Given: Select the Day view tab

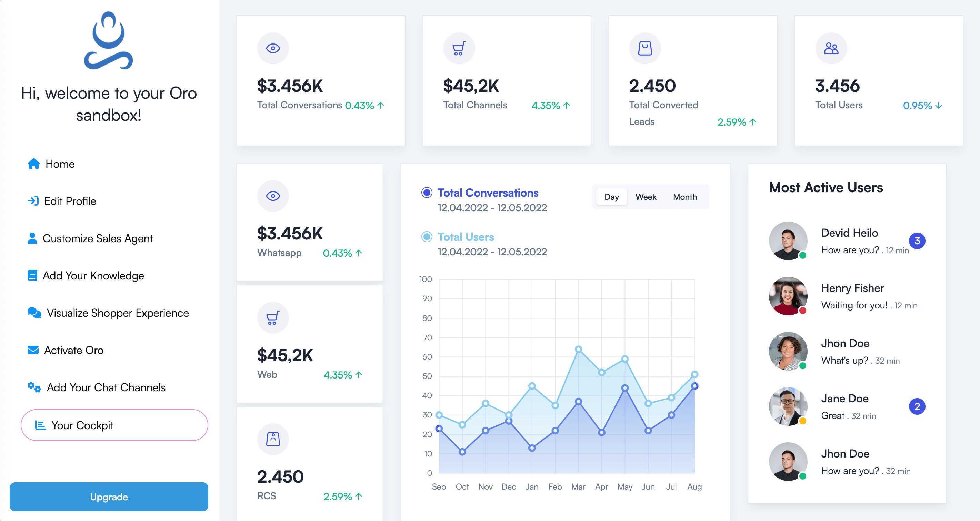Looking at the screenshot, I should (x=611, y=197).
